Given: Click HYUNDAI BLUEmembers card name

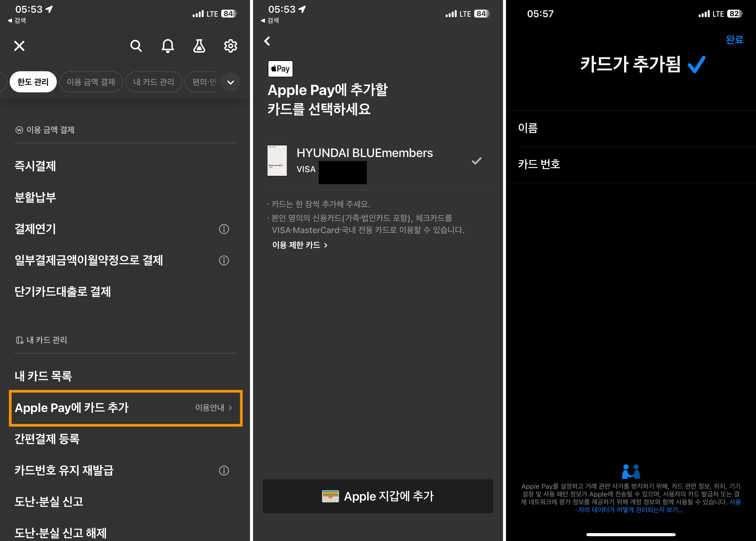Looking at the screenshot, I should click(x=365, y=153).
